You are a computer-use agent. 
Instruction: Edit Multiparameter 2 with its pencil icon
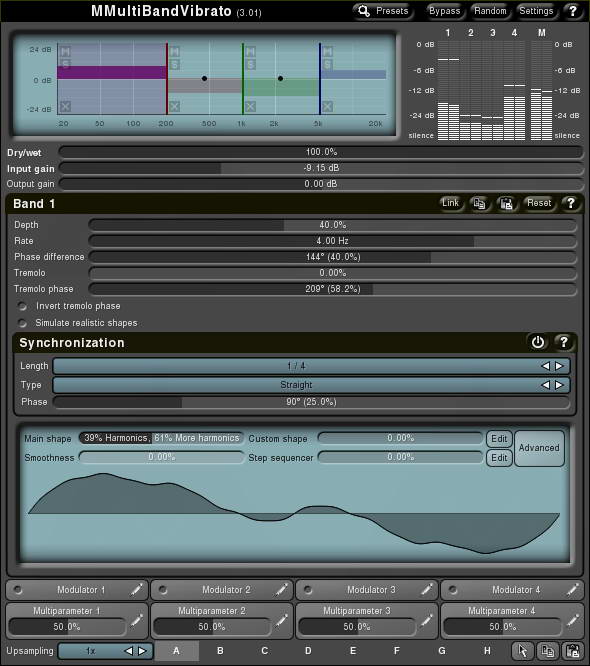[281, 621]
